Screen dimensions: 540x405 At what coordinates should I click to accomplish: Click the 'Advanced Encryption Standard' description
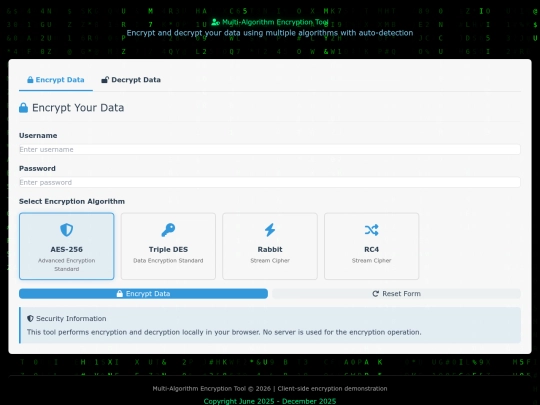[66, 265]
